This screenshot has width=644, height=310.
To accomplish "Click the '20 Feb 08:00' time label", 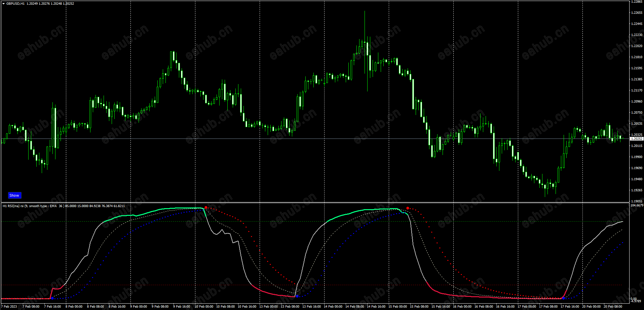I will coord(613,307).
